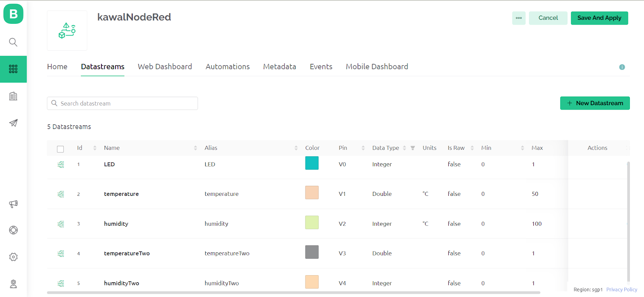
Task: Open the Blynk logo home icon
Action: [x=13, y=14]
